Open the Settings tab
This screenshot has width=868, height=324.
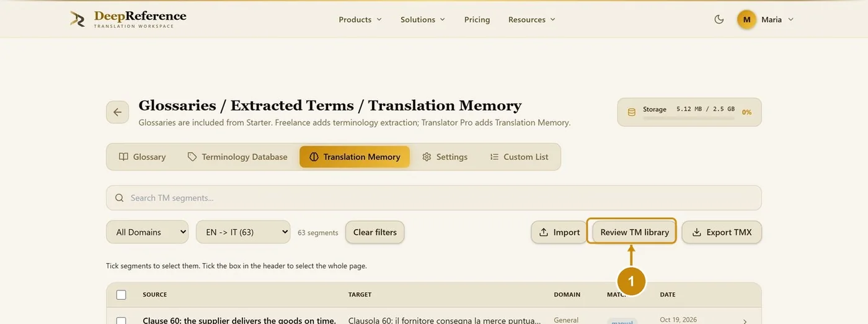tap(445, 157)
